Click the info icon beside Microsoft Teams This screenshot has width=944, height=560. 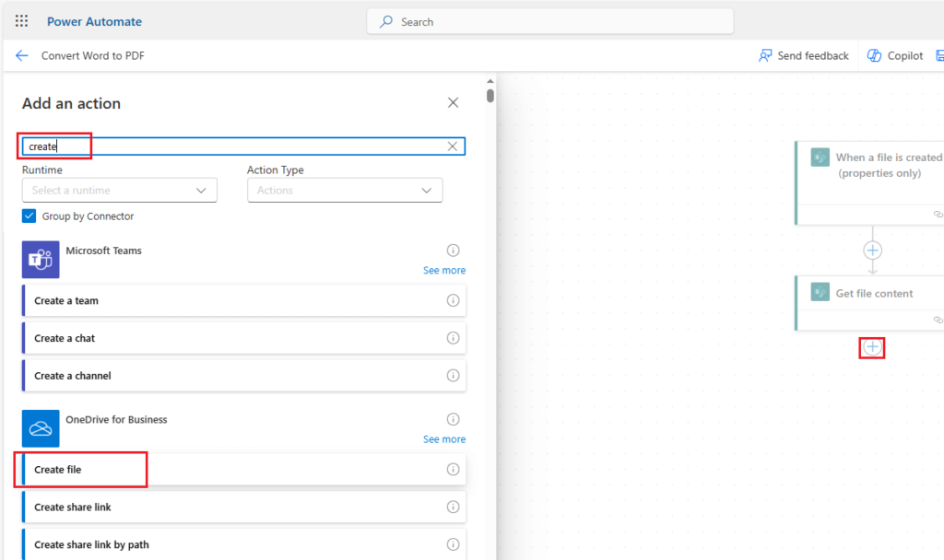(x=453, y=250)
